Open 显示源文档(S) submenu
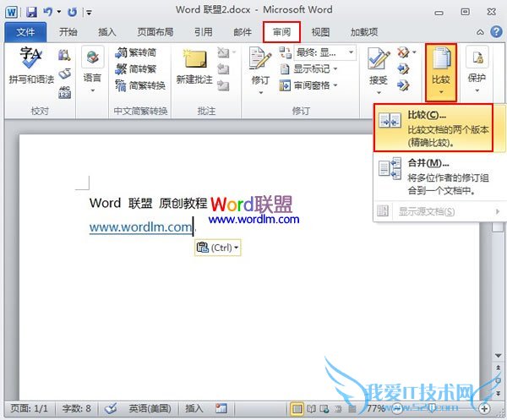Viewport: 507px width, 420px height. pyautogui.click(x=439, y=211)
